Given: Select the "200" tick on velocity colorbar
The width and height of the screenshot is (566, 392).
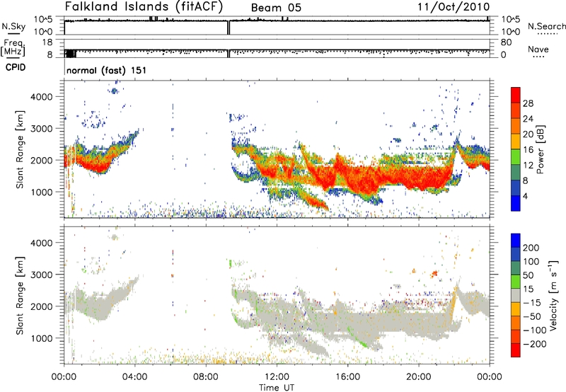Looking at the screenshot, I should pyautogui.click(x=531, y=248).
